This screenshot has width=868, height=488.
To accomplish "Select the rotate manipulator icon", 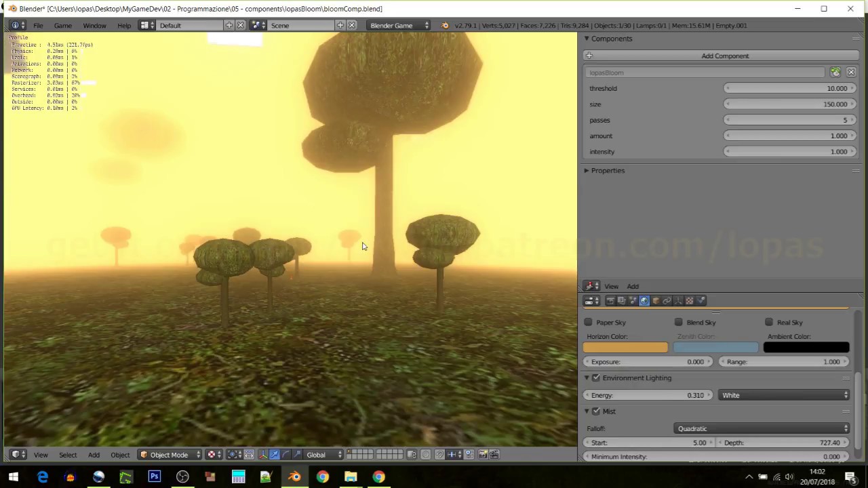I will [285, 455].
